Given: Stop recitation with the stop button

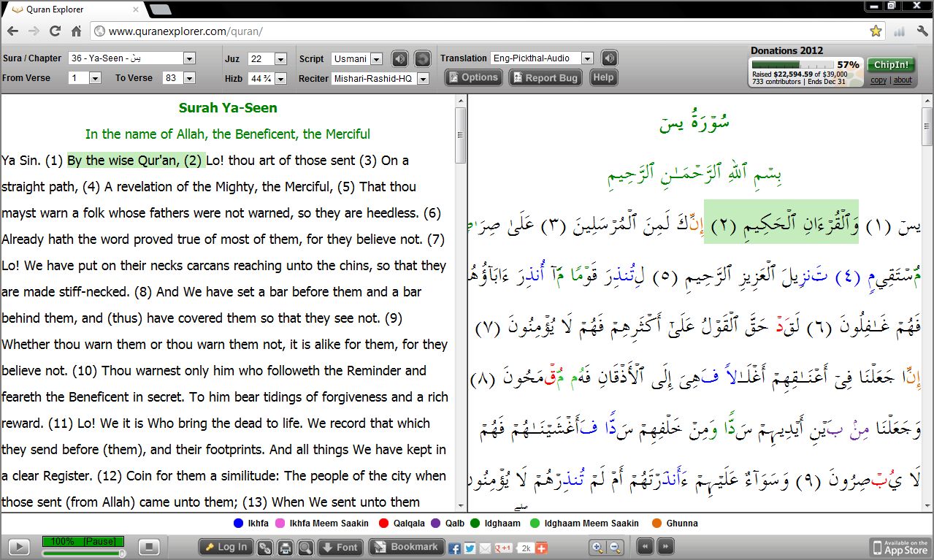Looking at the screenshot, I should click(x=149, y=547).
